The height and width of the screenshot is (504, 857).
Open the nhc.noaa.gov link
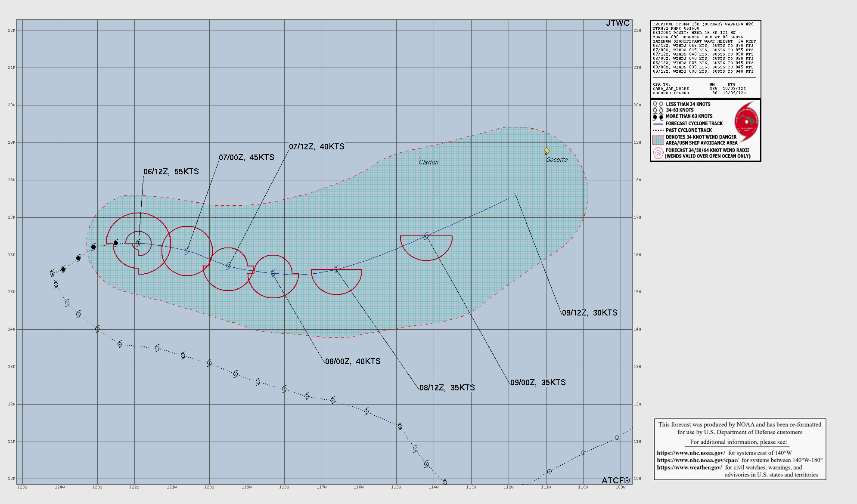691,453
